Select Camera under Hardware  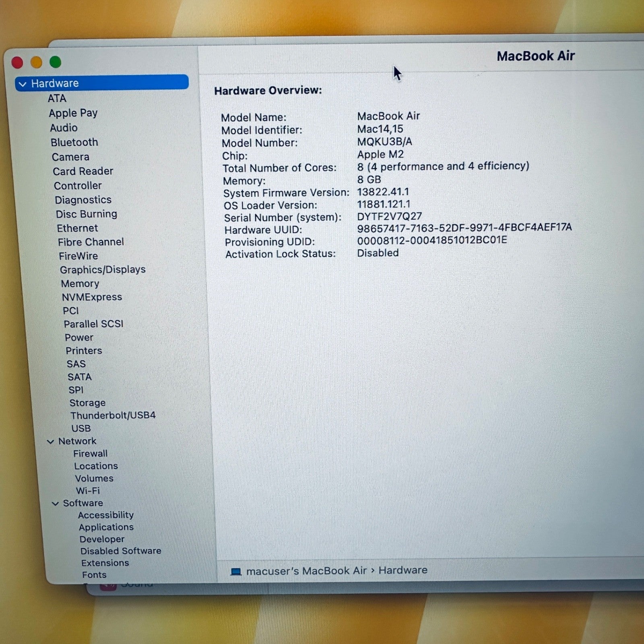pos(70,157)
